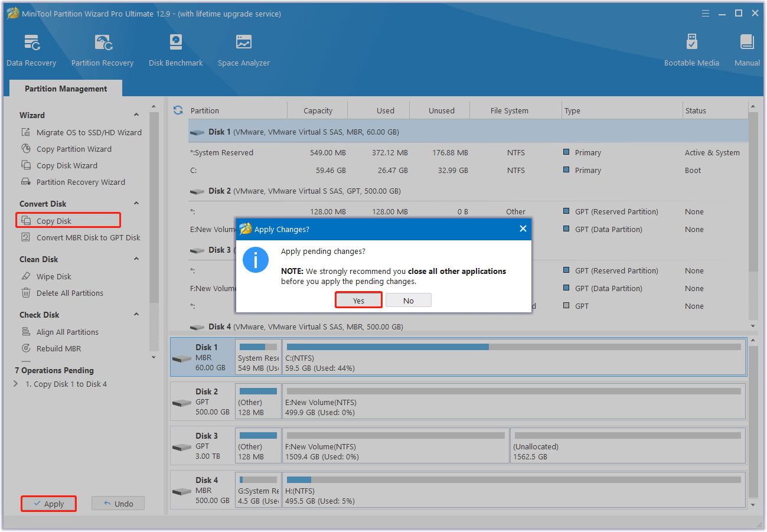Screen dimensions: 767x532
Task: Open the Manual
Action: [747, 51]
